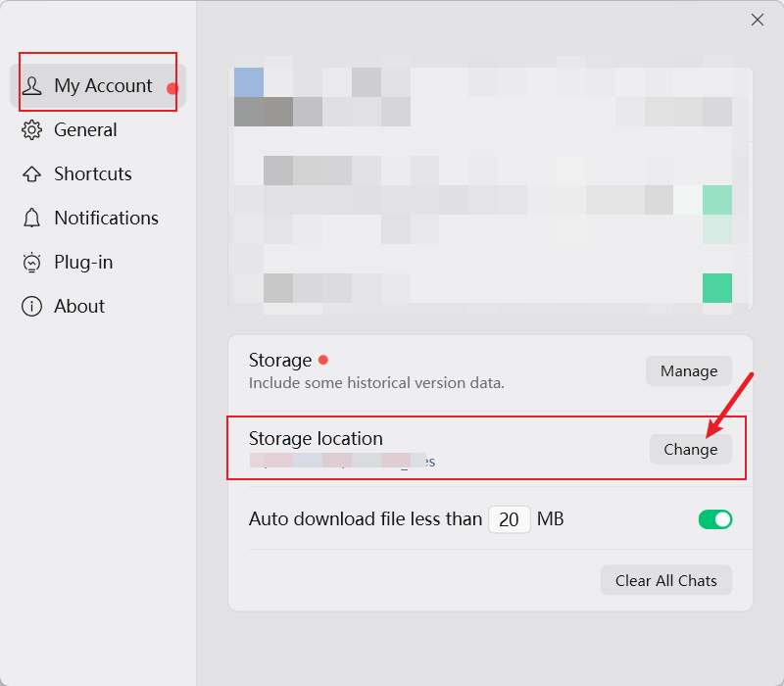Click the up-arrow icon beside Shortcuts
The width and height of the screenshot is (784, 686).
click(32, 174)
